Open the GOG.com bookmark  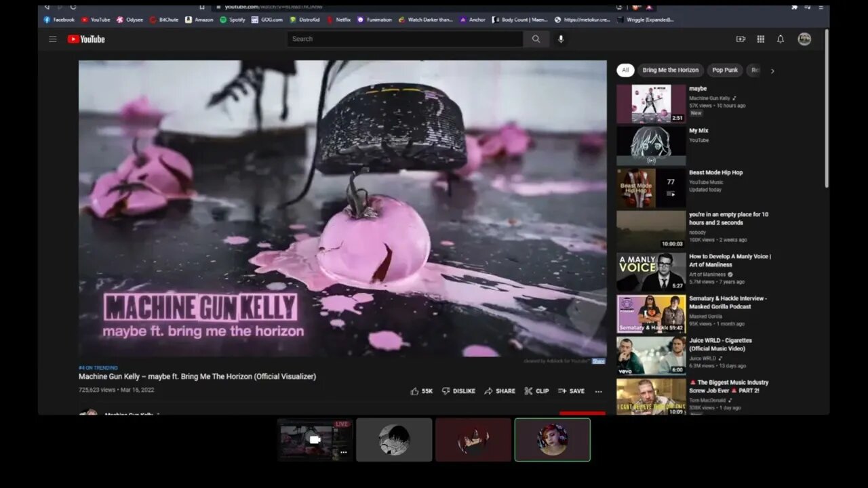tap(267, 20)
